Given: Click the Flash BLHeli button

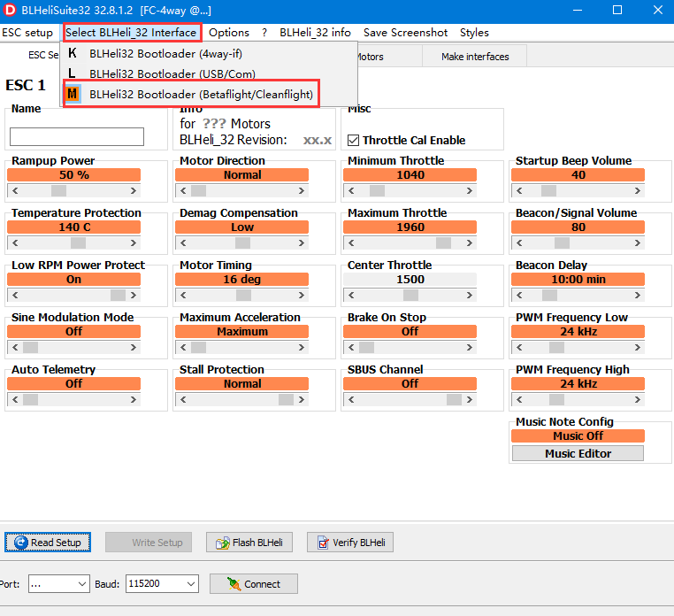Looking at the screenshot, I should pyautogui.click(x=249, y=543).
